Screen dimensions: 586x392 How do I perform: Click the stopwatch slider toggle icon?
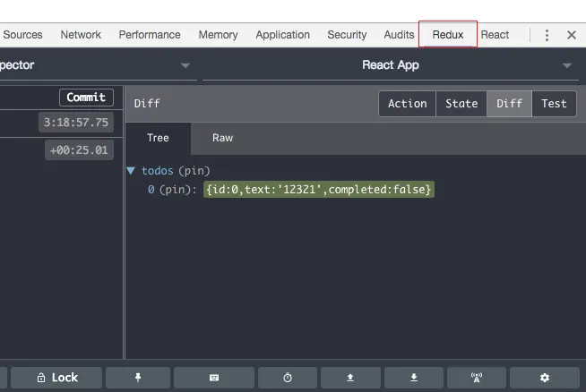[x=288, y=378]
